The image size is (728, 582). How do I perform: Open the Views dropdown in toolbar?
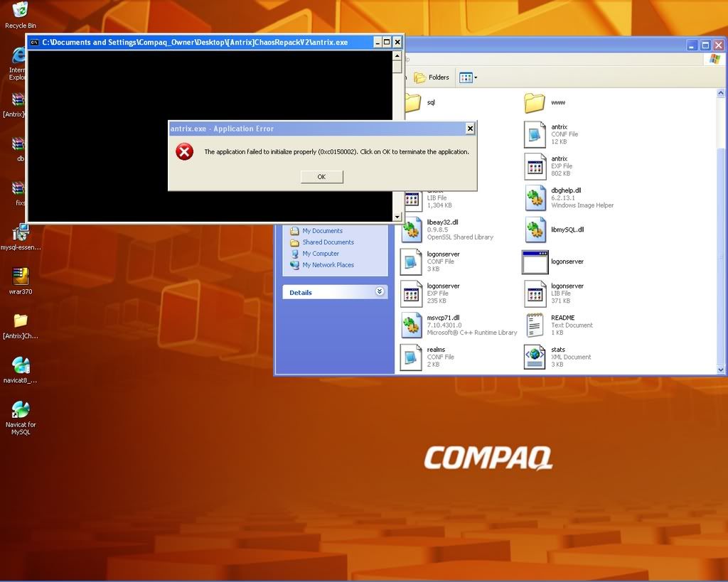468,77
